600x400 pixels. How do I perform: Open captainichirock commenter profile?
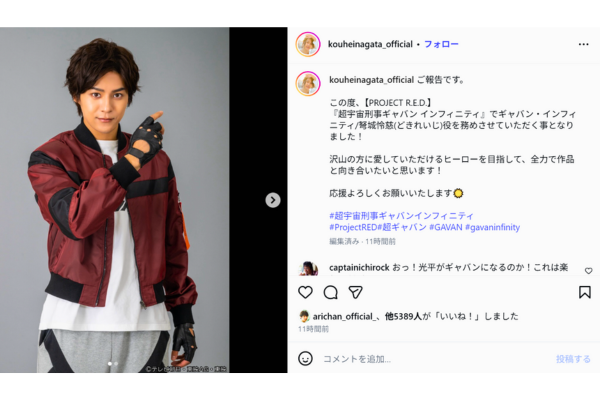click(359, 267)
